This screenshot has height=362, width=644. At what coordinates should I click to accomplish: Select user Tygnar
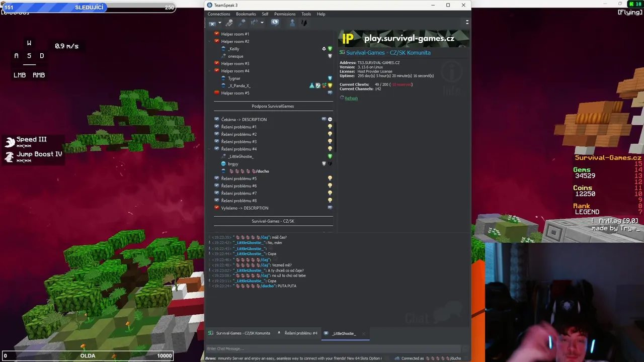click(234, 78)
